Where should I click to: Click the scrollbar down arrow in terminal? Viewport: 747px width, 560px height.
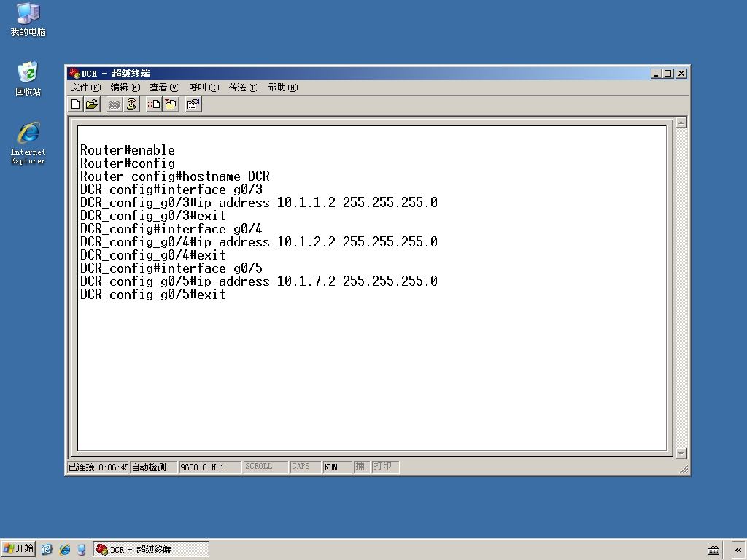point(681,454)
